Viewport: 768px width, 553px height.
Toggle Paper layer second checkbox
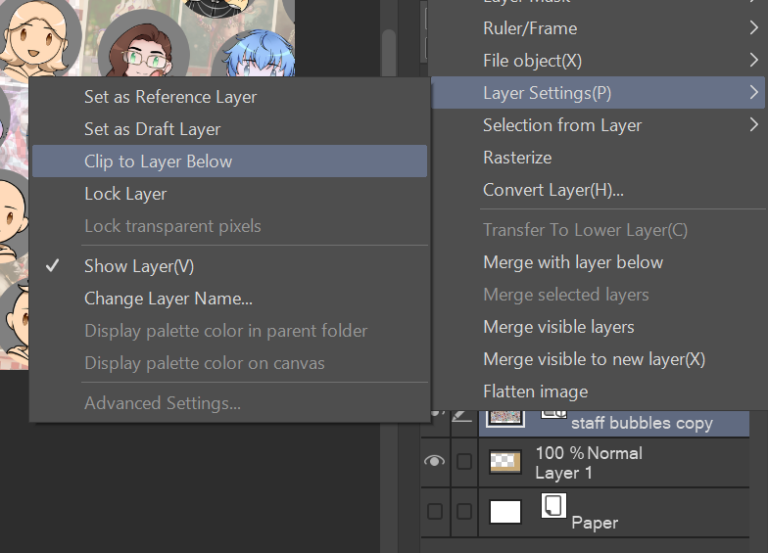[x=464, y=511]
